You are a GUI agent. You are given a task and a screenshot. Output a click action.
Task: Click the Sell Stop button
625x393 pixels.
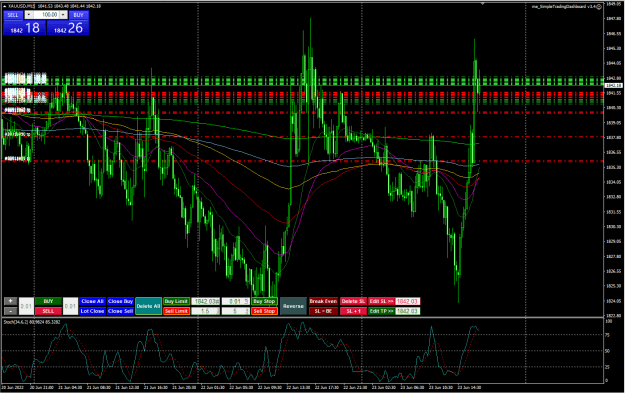tap(264, 311)
